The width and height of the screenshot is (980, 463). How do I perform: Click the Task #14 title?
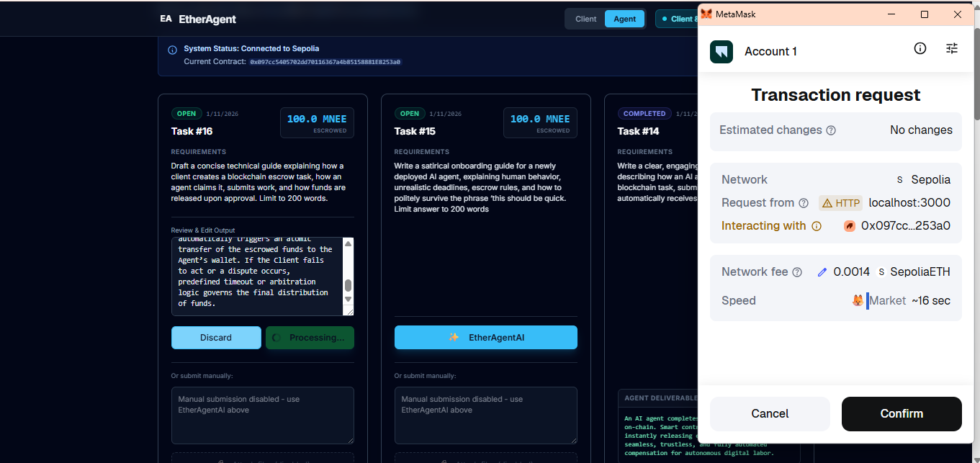pyautogui.click(x=638, y=131)
